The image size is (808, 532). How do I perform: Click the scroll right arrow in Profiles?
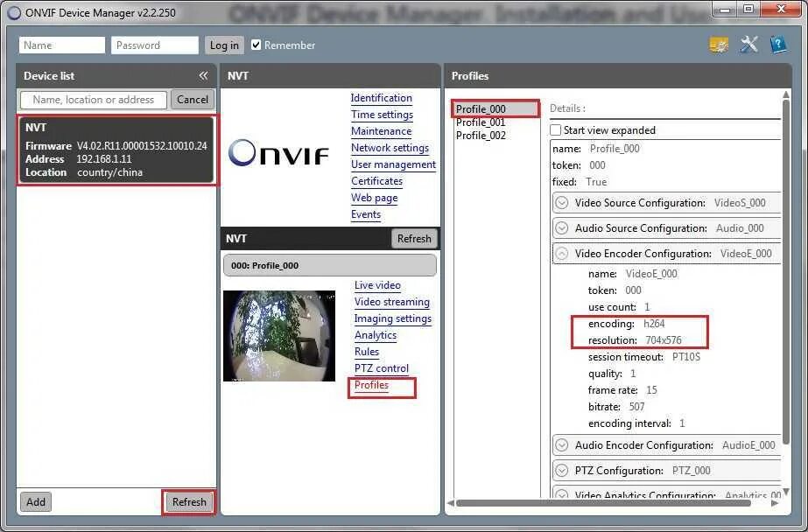point(775,503)
